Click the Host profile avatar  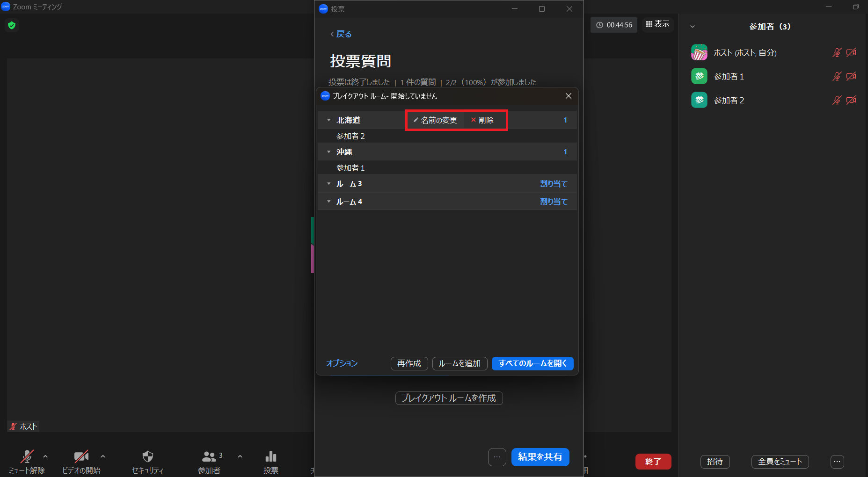click(x=699, y=53)
